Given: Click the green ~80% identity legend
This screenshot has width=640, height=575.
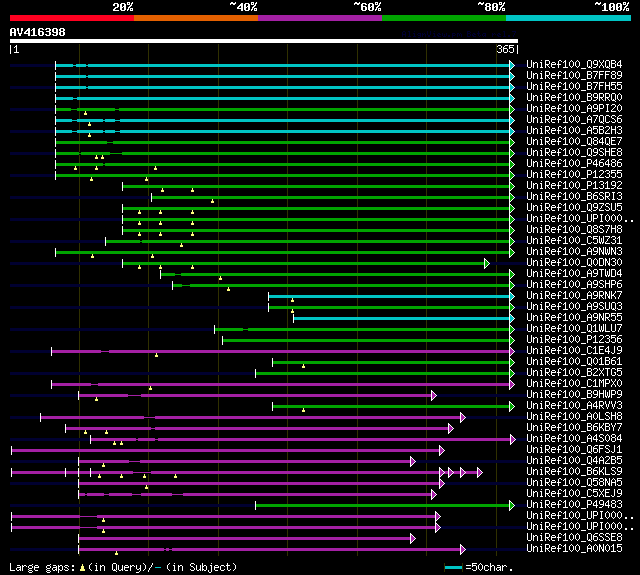Looking at the screenshot, I should [444, 18].
